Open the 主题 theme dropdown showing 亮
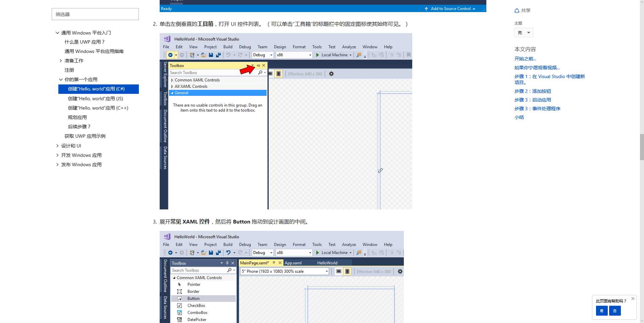The width and height of the screenshot is (644, 323). tap(524, 33)
